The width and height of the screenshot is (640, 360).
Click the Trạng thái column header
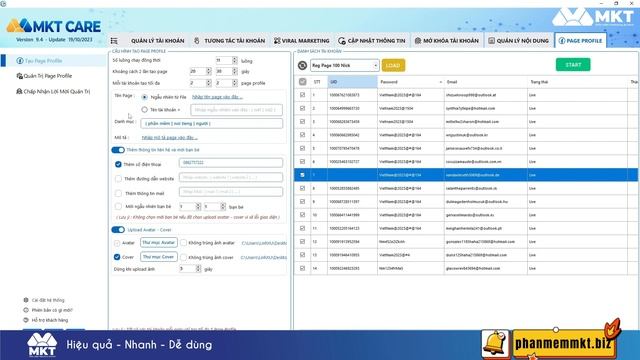(x=578, y=82)
